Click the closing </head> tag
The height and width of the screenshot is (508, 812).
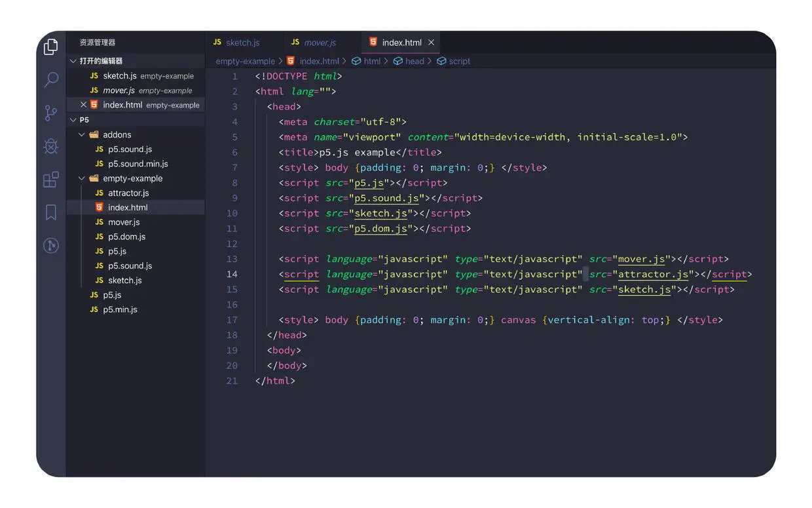click(287, 335)
